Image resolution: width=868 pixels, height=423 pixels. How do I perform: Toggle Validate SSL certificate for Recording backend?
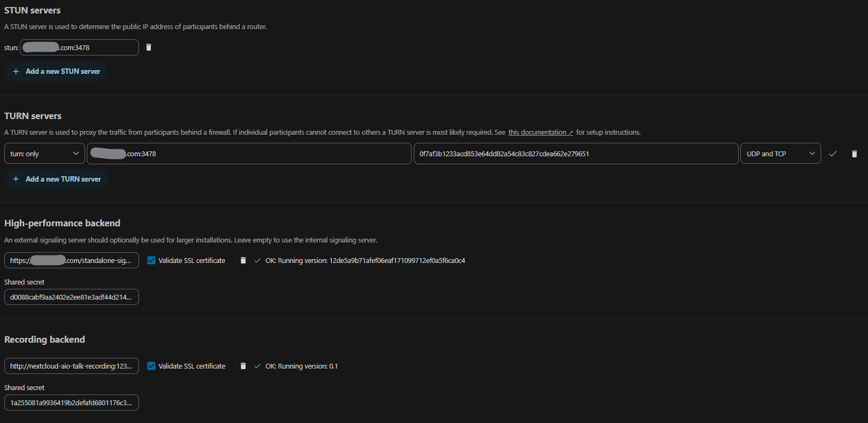click(x=151, y=366)
